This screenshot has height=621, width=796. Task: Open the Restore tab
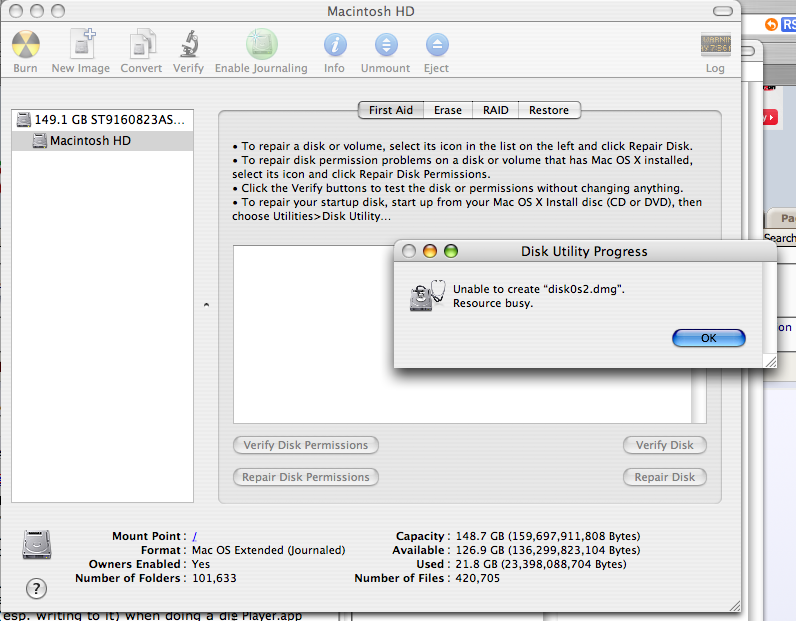click(x=549, y=110)
